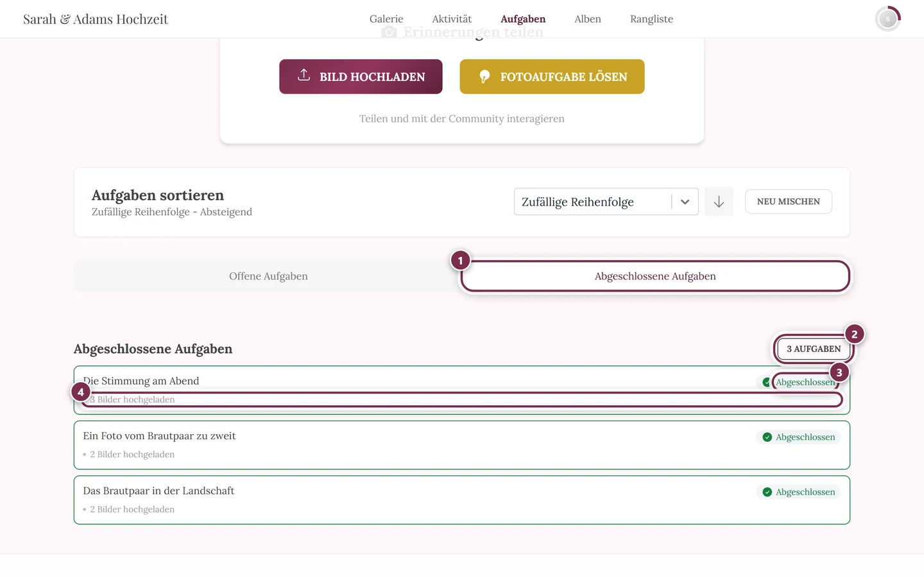Click Abgeschlossen badge on Die Stimmung am Abend
Viewport: 924px width, 578px height.
point(798,382)
